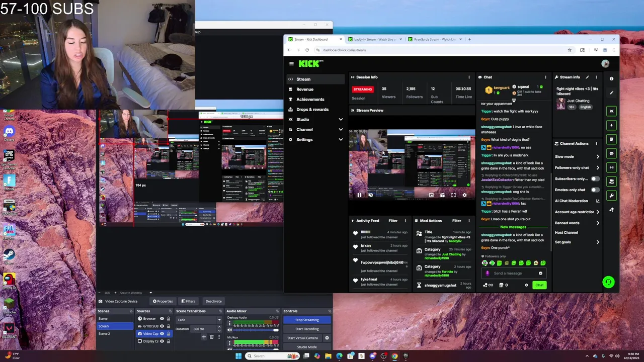Hide the 6/100 SUB source in OBS

click(162, 326)
